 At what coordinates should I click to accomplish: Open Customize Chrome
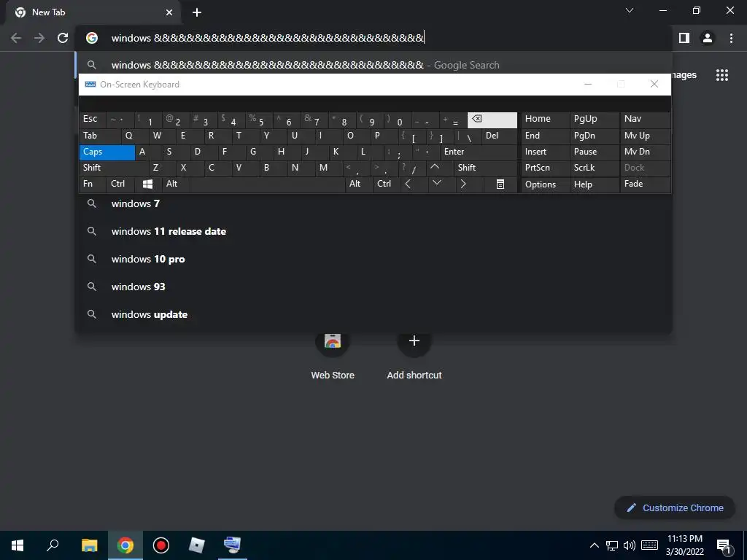[x=675, y=508]
